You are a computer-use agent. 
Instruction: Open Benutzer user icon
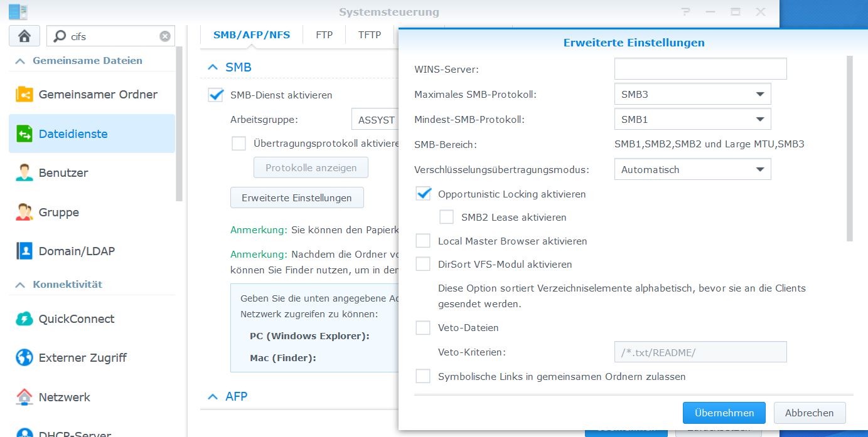pyautogui.click(x=24, y=173)
